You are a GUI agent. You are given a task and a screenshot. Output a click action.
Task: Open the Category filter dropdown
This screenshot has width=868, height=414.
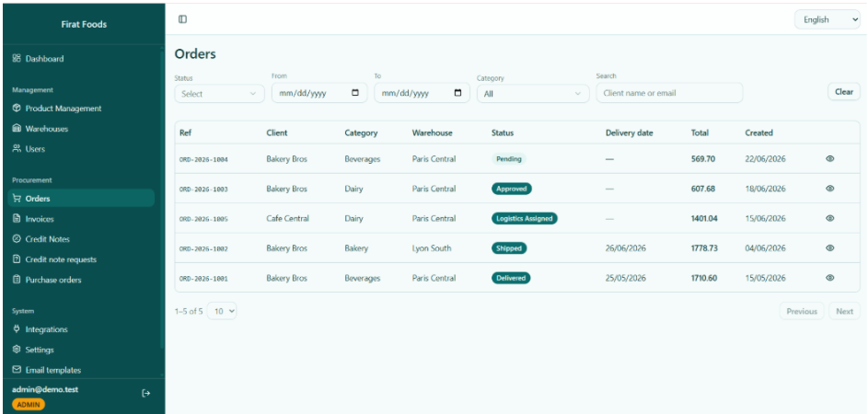533,94
